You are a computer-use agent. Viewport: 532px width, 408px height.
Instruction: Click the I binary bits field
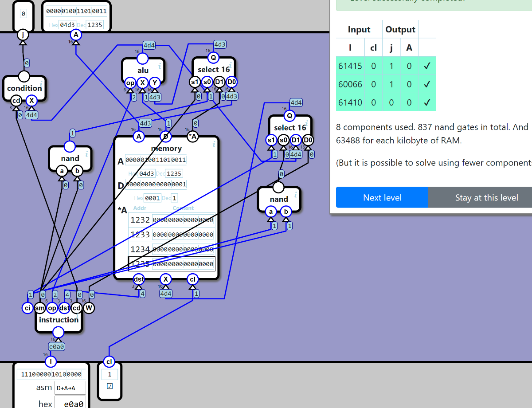pos(51,374)
